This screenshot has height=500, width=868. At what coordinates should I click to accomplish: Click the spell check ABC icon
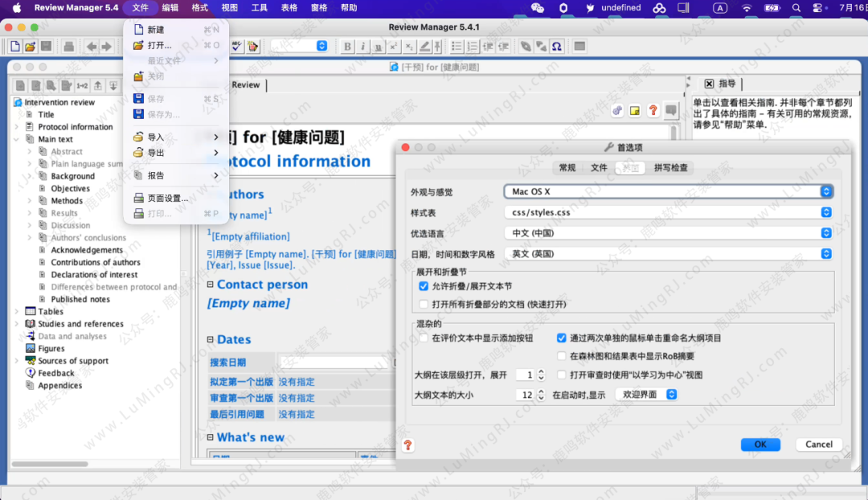point(236,47)
